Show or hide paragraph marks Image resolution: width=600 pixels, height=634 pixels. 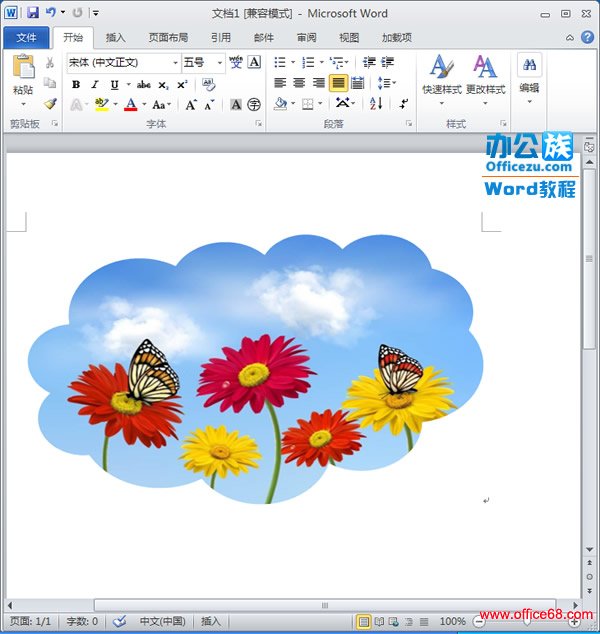point(403,104)
